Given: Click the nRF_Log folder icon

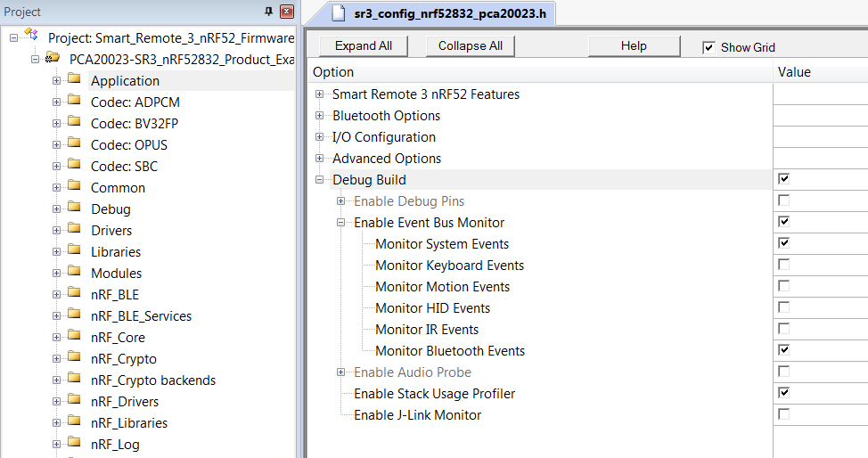Looking at the screenshot, I should [x=74, y=443].
